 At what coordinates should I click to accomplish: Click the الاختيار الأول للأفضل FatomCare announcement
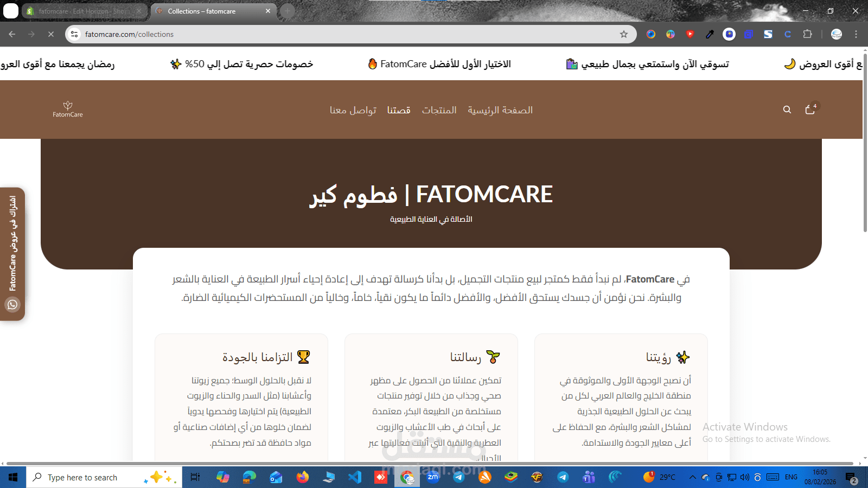pyautogui.click(x=439, y=64)
